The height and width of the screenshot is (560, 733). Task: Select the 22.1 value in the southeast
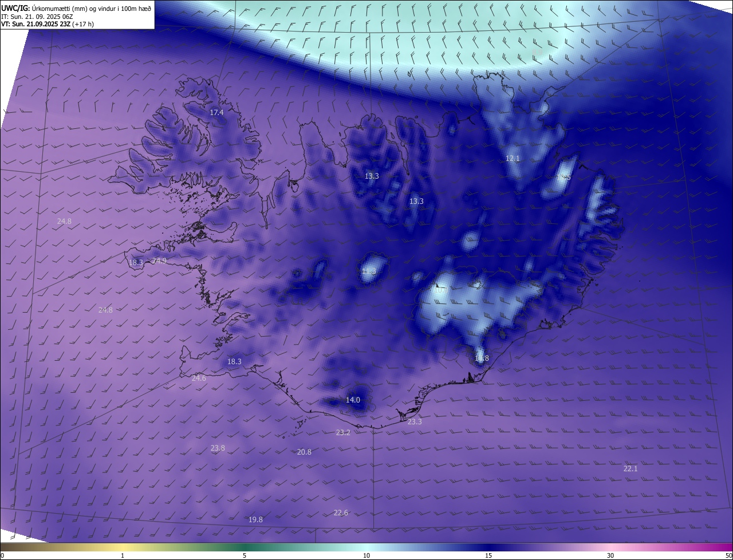tap(630, 468)
